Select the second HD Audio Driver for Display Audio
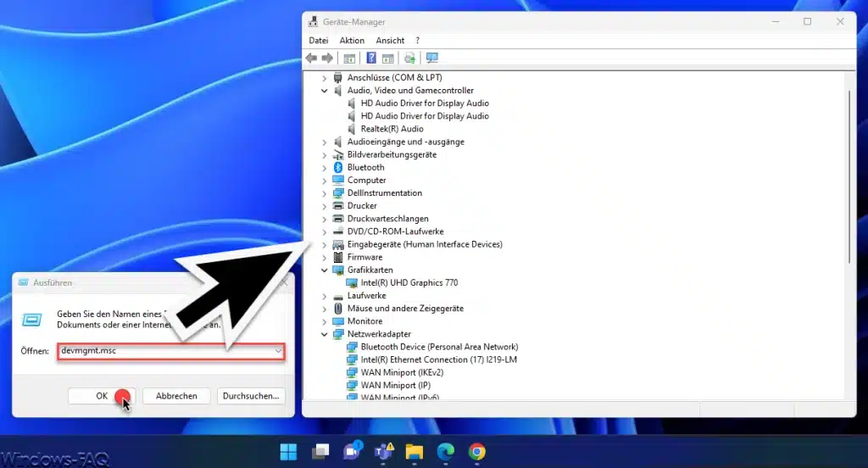The width and height of the screenshot is (868, 468). 425,116
